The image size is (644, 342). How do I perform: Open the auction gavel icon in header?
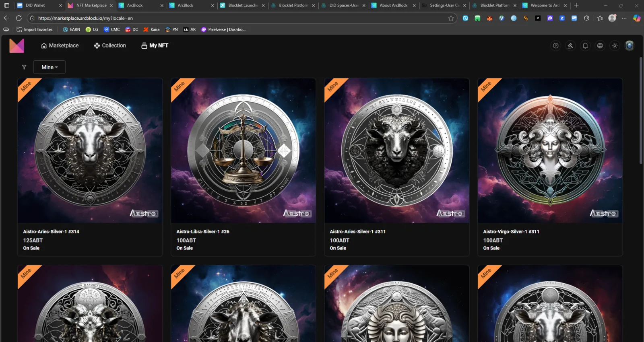pos(570,46)
